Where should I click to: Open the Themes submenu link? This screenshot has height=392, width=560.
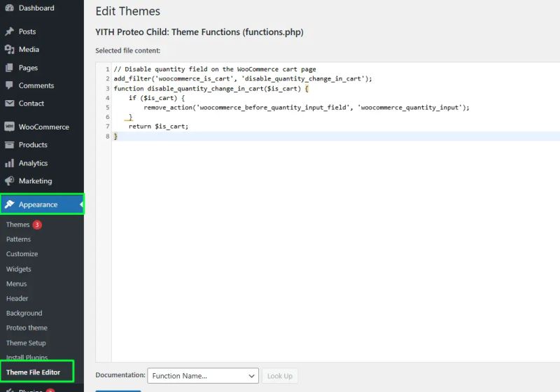[17, 225]
